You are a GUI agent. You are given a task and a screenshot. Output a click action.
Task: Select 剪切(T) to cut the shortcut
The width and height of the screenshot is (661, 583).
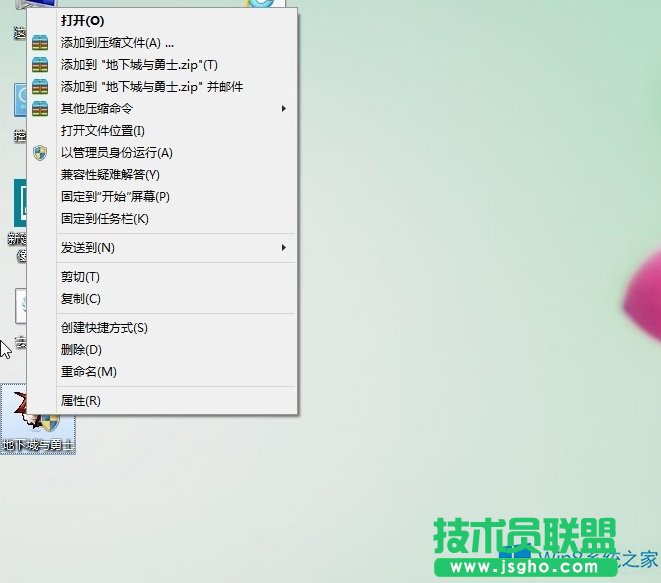(x=80, y=276)
